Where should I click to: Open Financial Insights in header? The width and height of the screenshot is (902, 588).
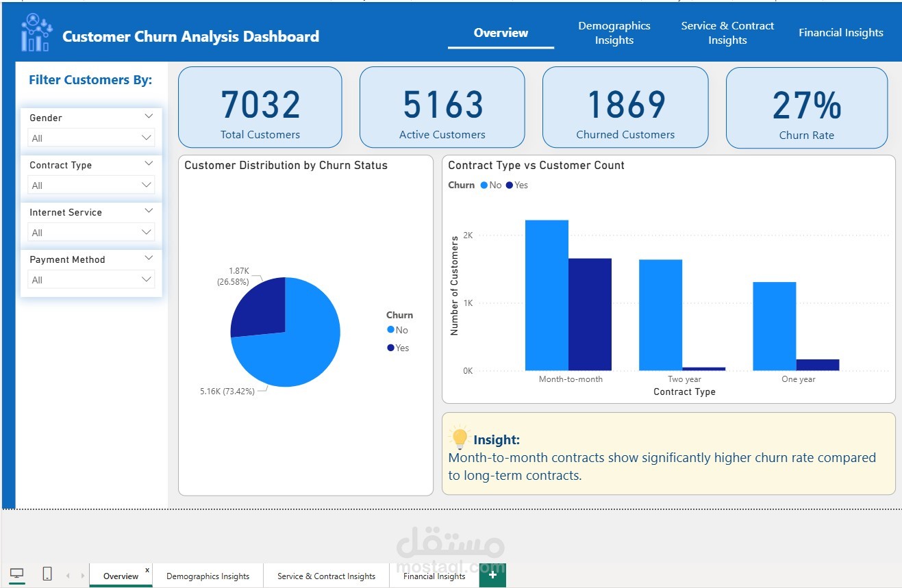coord(840,33)
